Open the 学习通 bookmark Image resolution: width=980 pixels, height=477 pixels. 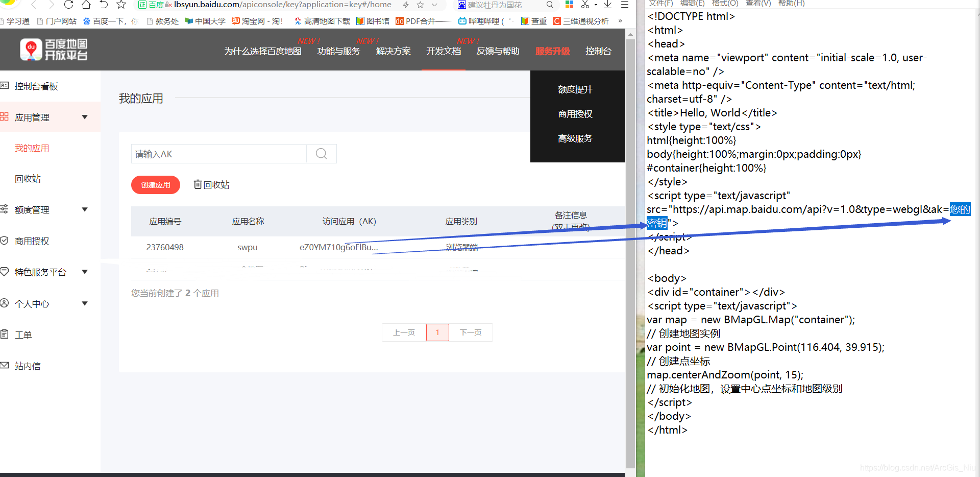click(x=15, y=21)
